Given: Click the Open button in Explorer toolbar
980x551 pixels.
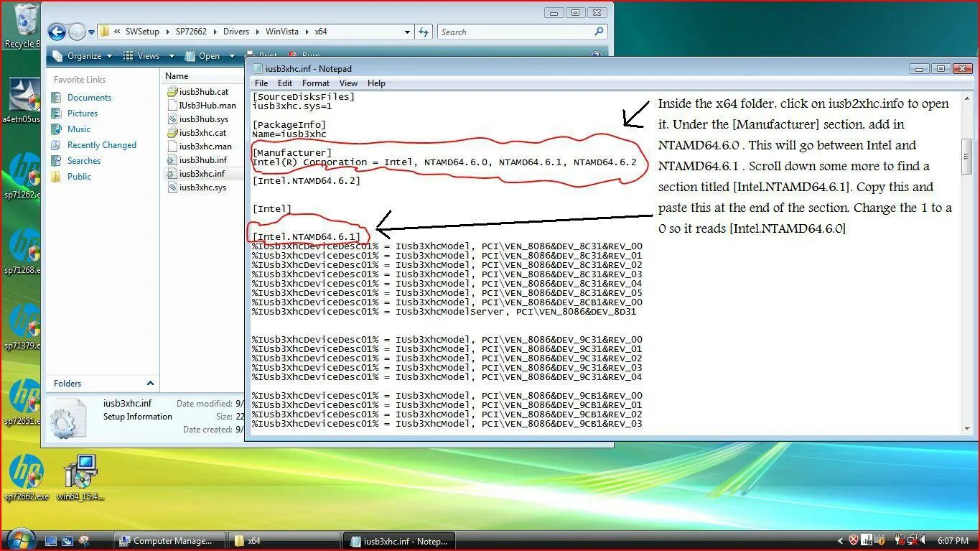Looking at the screenshot, I should point(203,56).
